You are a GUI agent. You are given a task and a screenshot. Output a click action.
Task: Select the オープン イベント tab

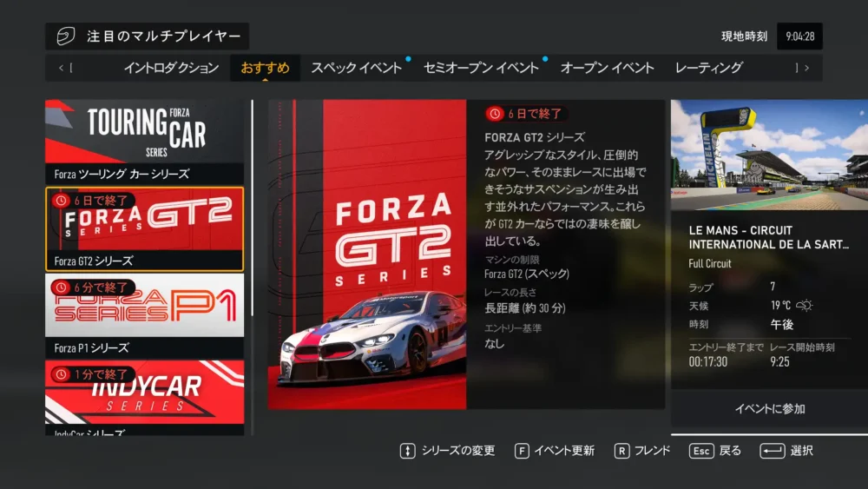(607, 68)
